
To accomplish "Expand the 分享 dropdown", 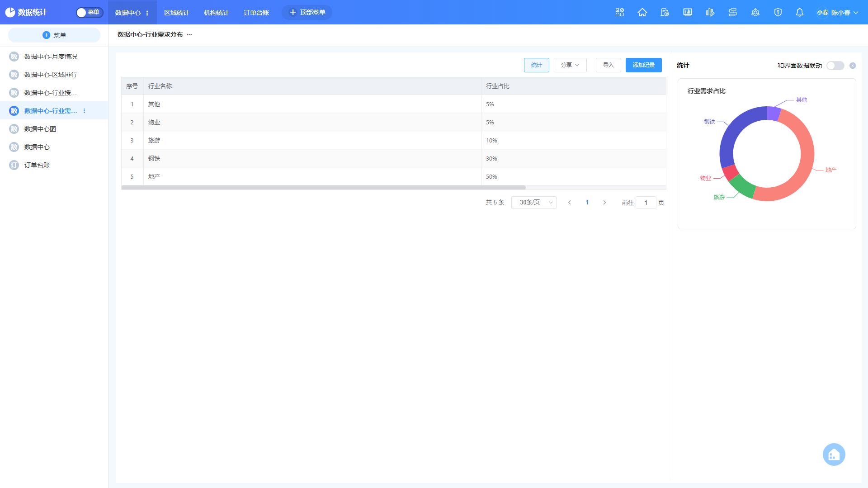I will tap(570, 65).
